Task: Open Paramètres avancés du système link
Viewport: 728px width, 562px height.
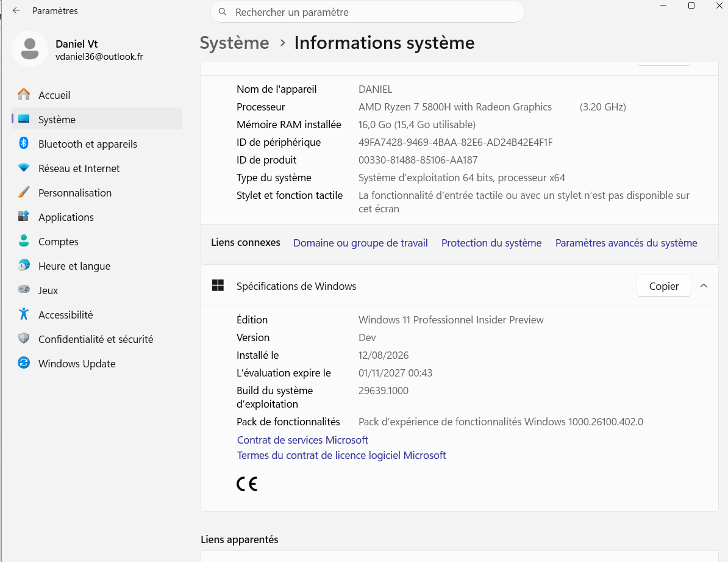Action: [626, 243]
